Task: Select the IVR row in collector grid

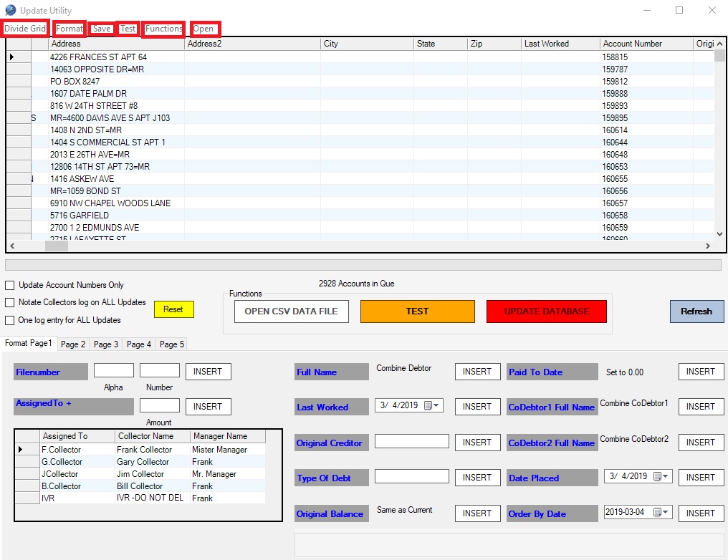Action: pyautogui.click(x=140, y=498)
